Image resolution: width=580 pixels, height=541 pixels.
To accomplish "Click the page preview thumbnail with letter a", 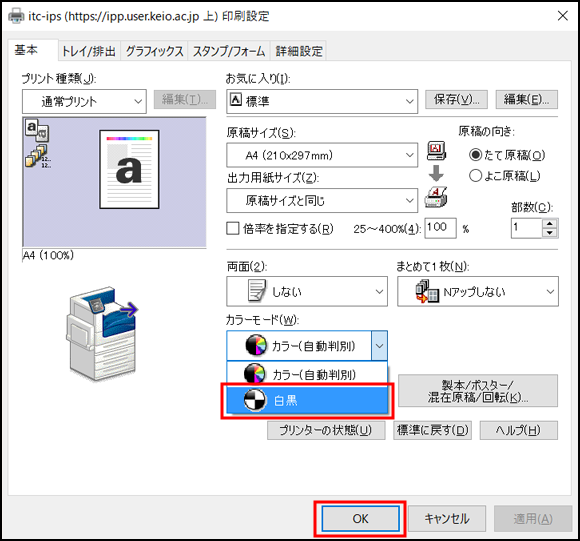I will [x=129, y=169].
